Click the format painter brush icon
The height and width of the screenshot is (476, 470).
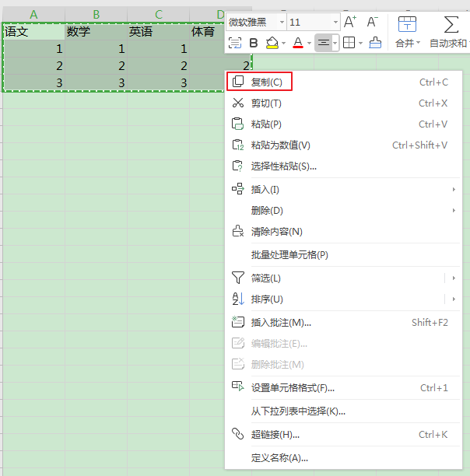point(375,43)
